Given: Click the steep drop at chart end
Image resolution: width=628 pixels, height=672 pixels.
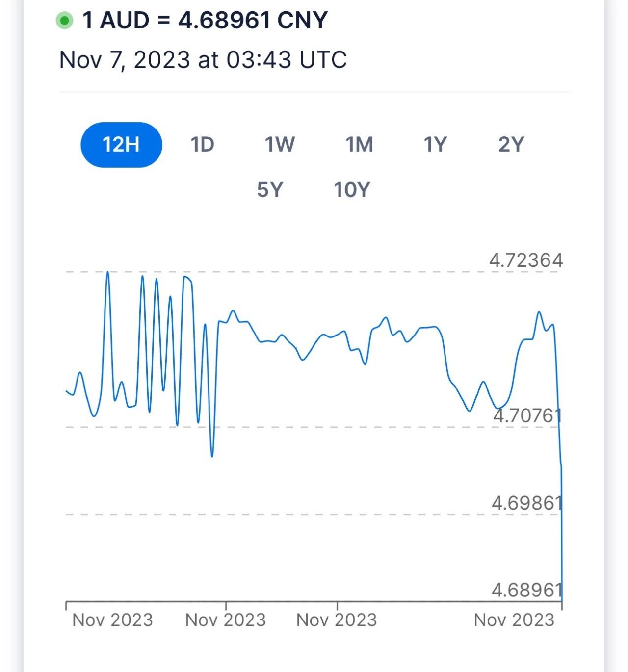Looking at the screenshot, I should click(561, 515).
